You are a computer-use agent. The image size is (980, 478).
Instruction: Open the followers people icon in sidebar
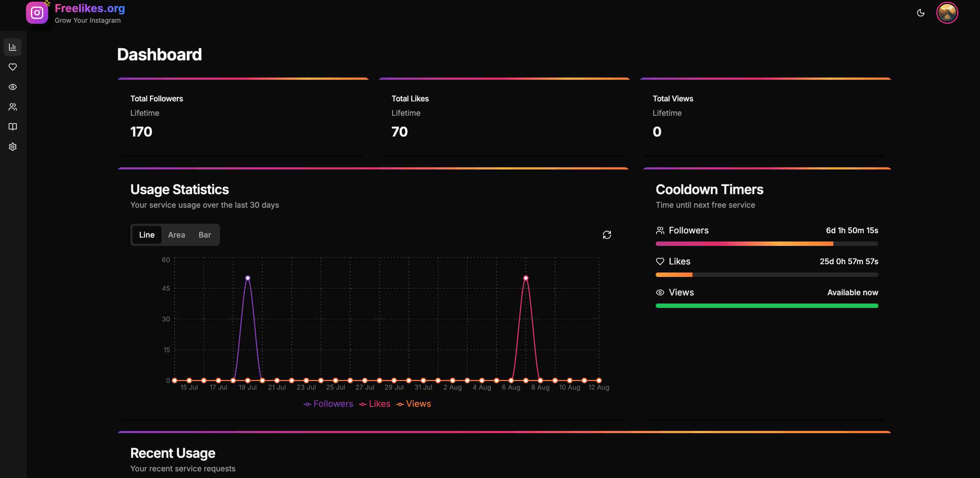point(12,107)
